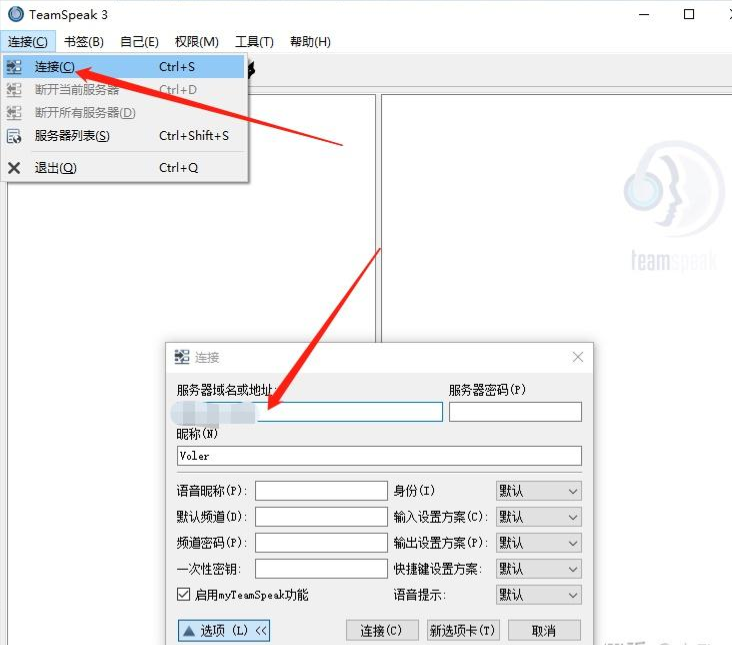Viewport: 732px width, 645px height.
Task: Open the 输出设置方案(P) dropdown
Action: point(539,543)
